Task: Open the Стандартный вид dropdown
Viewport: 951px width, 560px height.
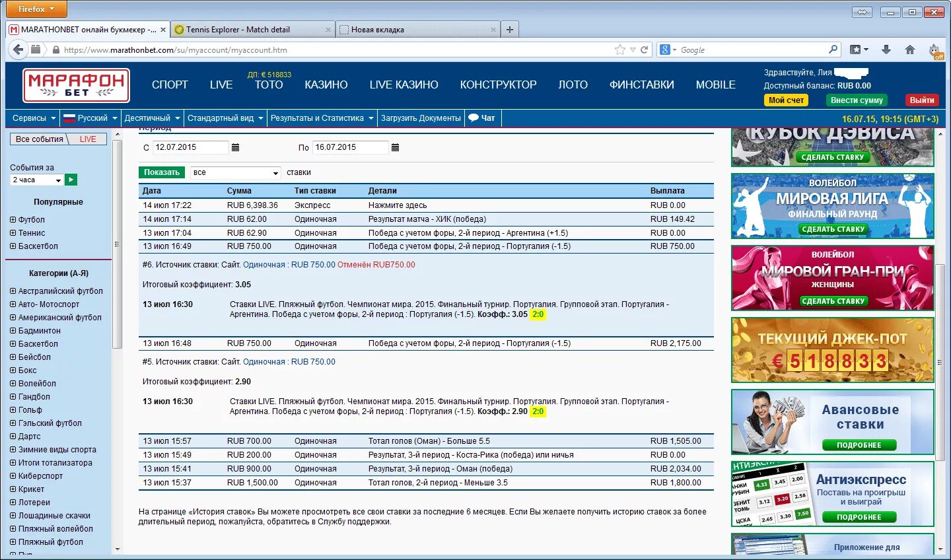Action: click(225, 118)
